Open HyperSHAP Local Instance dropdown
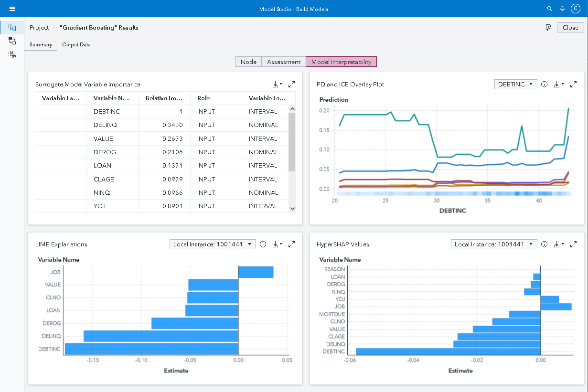 coord(494,244)
